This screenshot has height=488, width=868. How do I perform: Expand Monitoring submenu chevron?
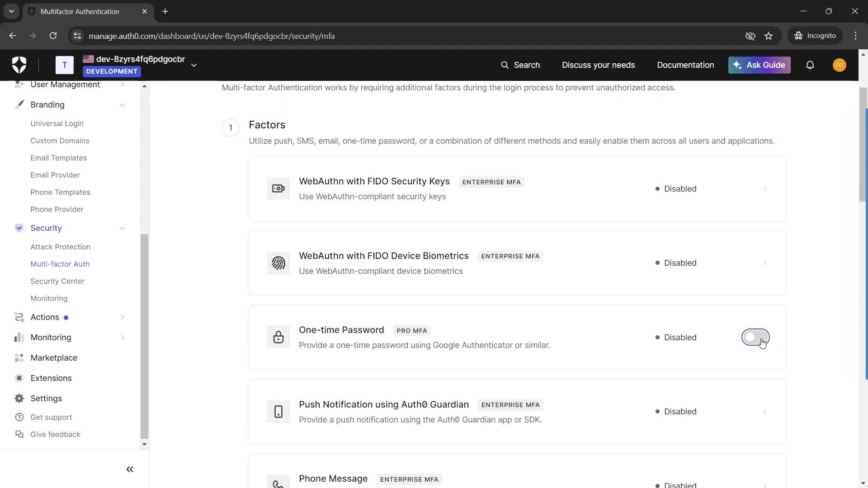[123, 338]
